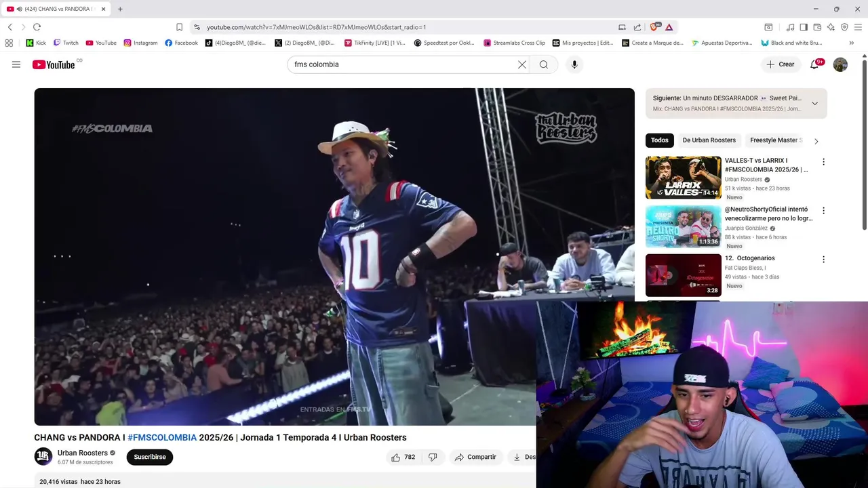The image size is (868, 488).
Task: Switch to CHANG vs PANDORA browser tab
Action: click(x=56, y=9)
